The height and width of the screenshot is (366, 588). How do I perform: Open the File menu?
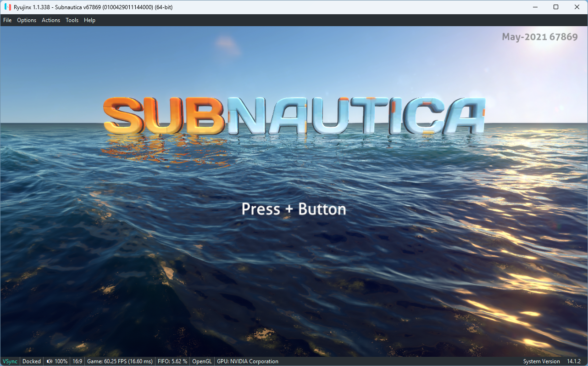tap(7, 20)
